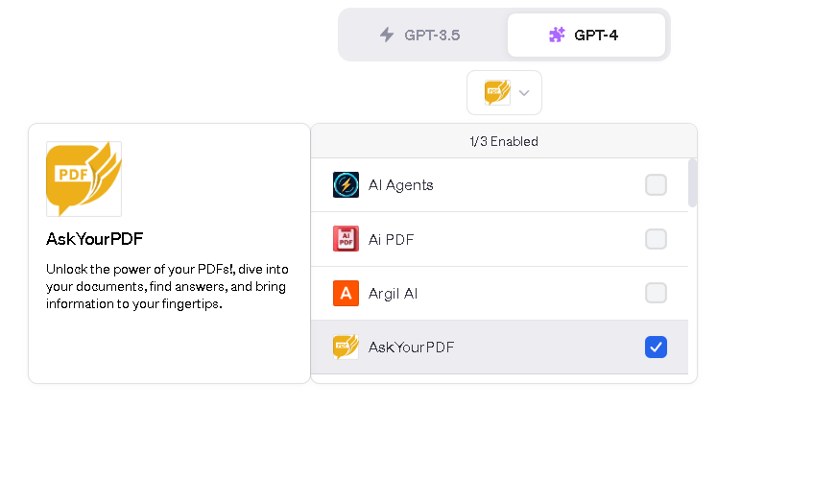Click the lightning bolt icon beside GPT-3.5

(387, 35)
